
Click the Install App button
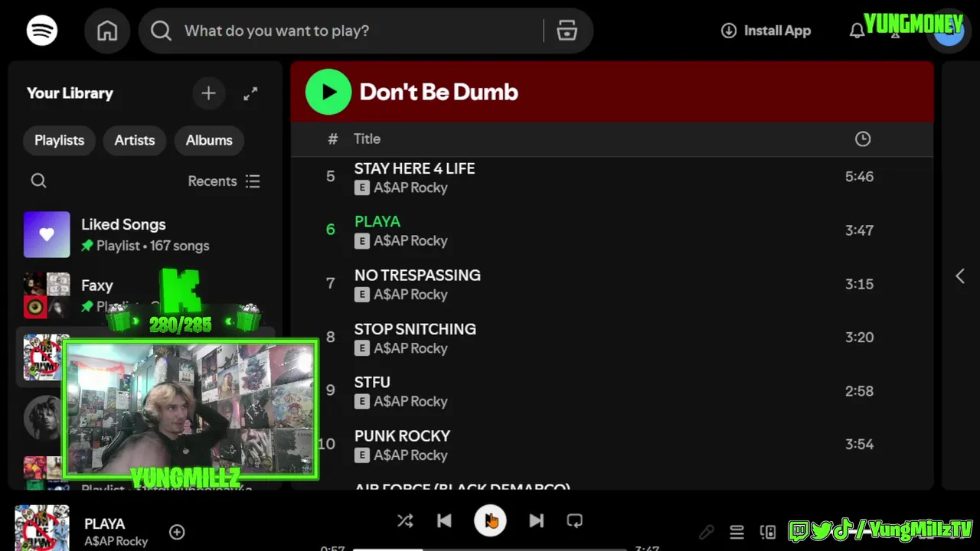766,31
